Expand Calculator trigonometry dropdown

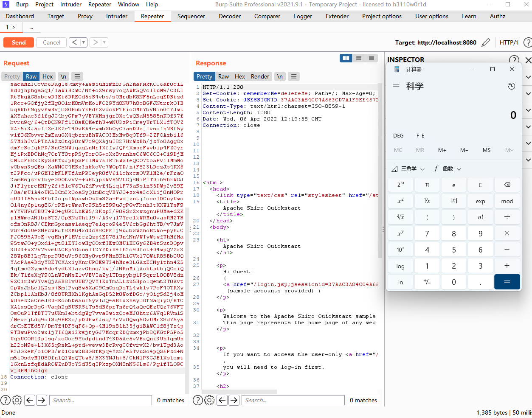[x=408, y=168]
